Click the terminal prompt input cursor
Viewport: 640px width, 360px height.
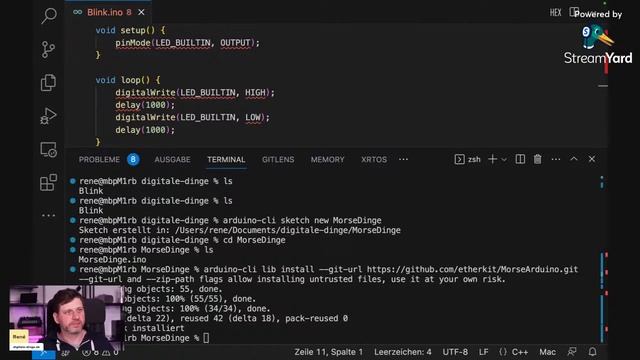coord(206,338)
